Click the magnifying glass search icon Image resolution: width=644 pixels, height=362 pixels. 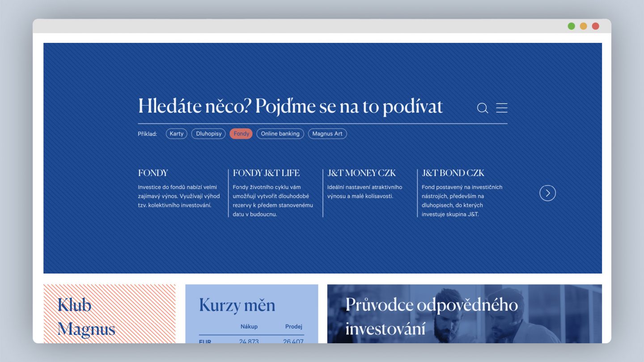pos(482,108)
